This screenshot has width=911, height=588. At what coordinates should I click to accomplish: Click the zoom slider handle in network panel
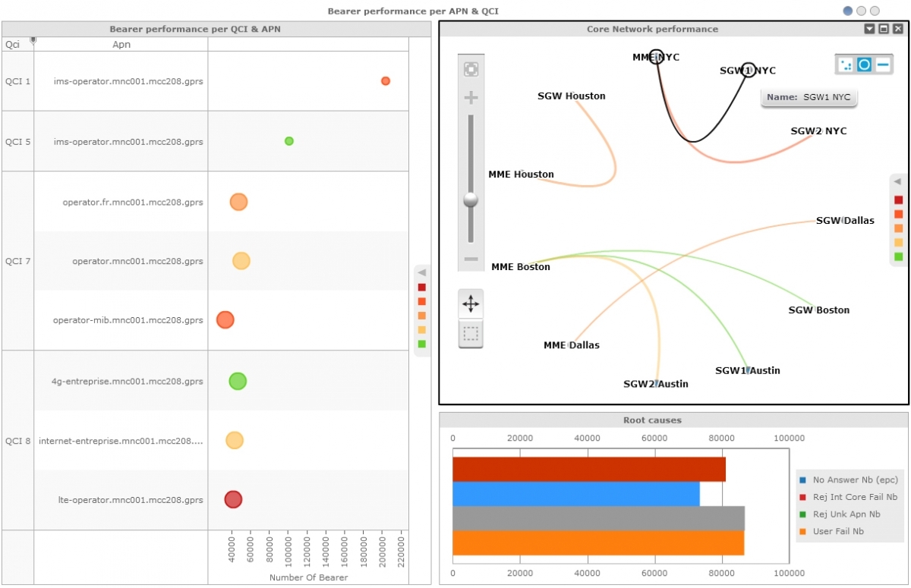(x=471, y=200)
